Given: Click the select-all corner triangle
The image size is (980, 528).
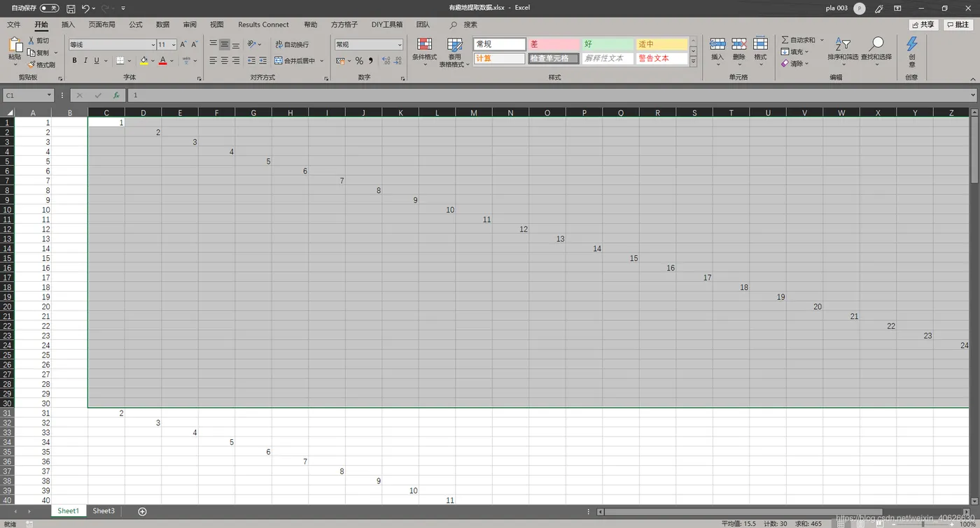Looking at the screenshot, I should coord(10,112).
